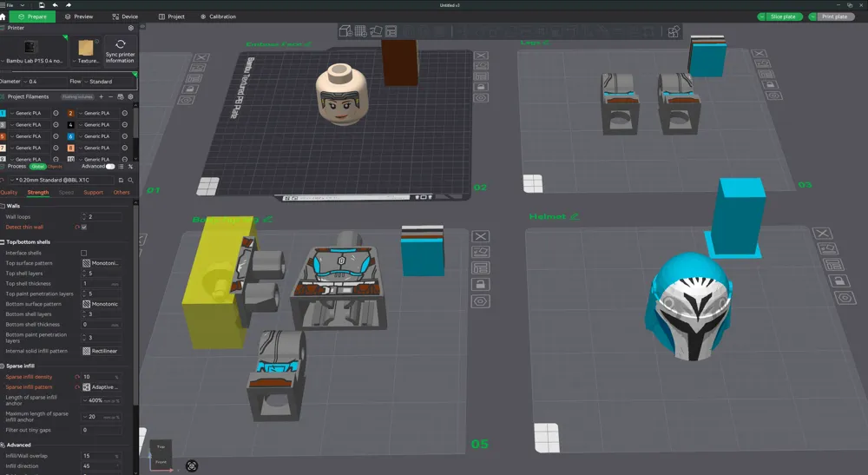The width and height of the screenshot is (868, 475).
Task: Open Project Filaments settings gear
Action: 131,96
